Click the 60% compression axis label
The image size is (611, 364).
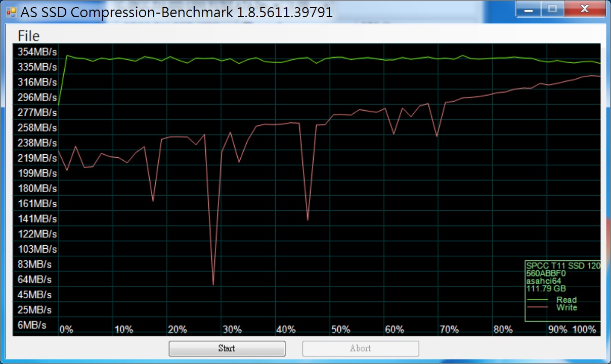point(395,330)
